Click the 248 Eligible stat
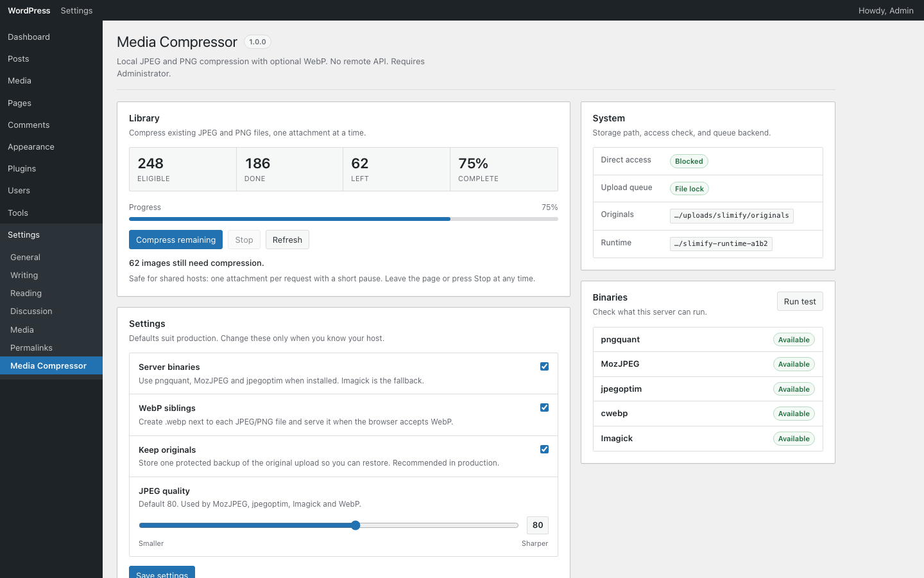The height and width of the screenshot is (578, 924). (x=183, y=170)
